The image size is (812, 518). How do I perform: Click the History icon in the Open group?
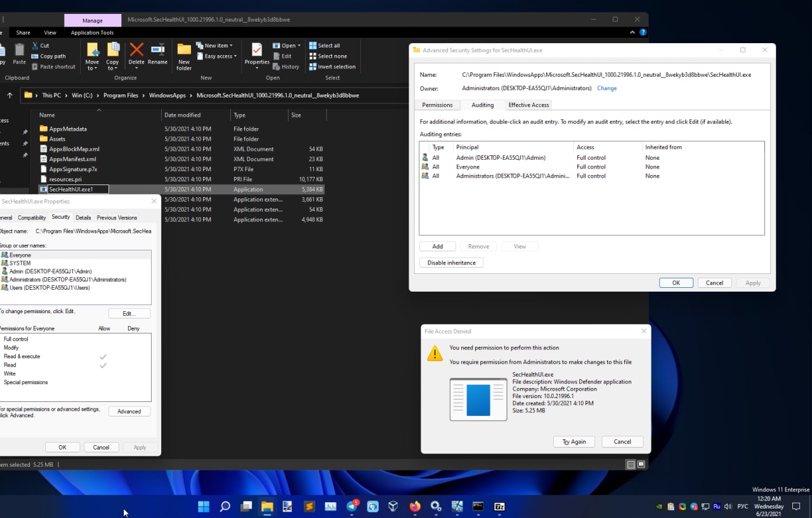click(x=277, y=67)
